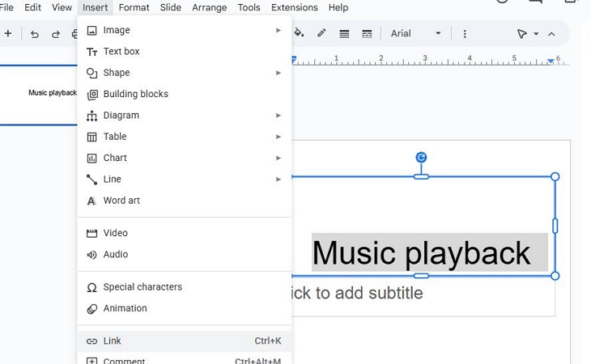This screenshot has height=364, width=591.
Task: Click the fill color paint bucket icon
Action: point(300,33)
